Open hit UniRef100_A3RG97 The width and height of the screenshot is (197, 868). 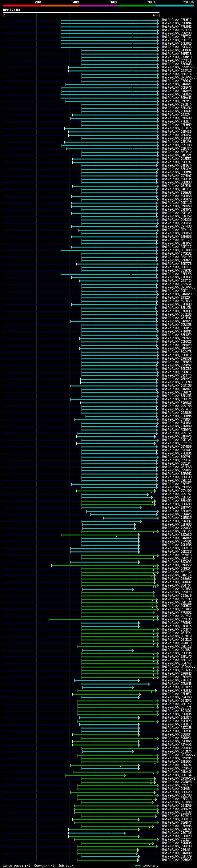[x=176, y=111]
